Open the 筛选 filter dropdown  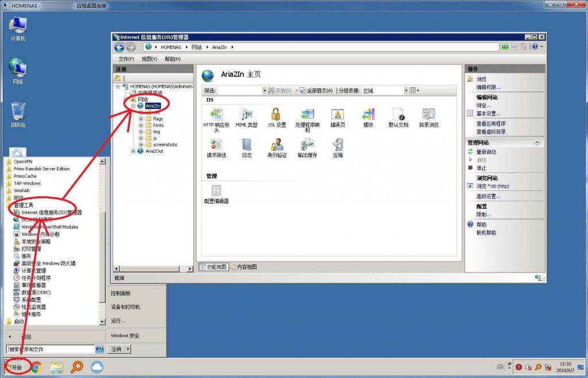point(264,91)
